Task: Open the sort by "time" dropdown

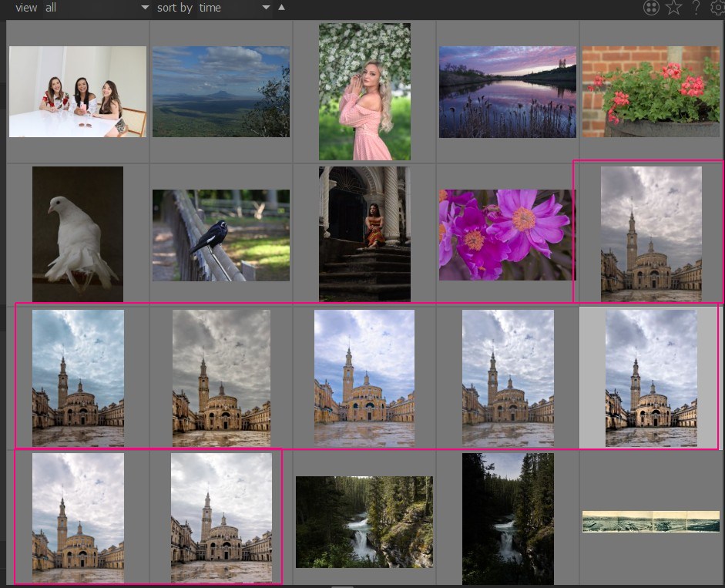Action: [x=234, y=8]
